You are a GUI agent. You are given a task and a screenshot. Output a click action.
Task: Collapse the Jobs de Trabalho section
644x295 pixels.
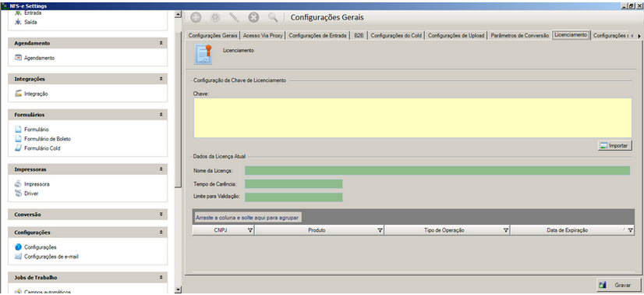[161, 277]
